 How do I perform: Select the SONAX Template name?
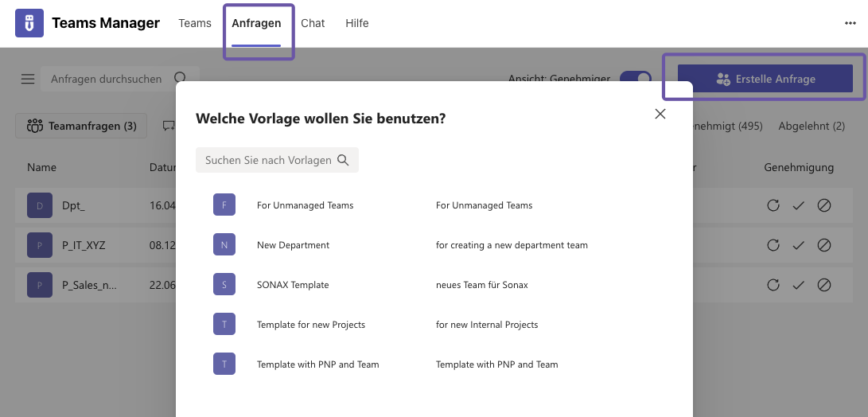293,285
